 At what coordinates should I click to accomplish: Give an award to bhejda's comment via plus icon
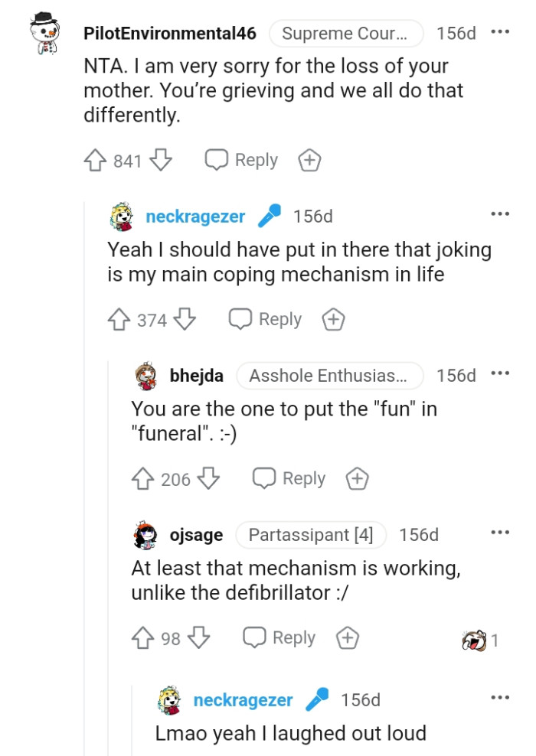click(x=357, y=478)
